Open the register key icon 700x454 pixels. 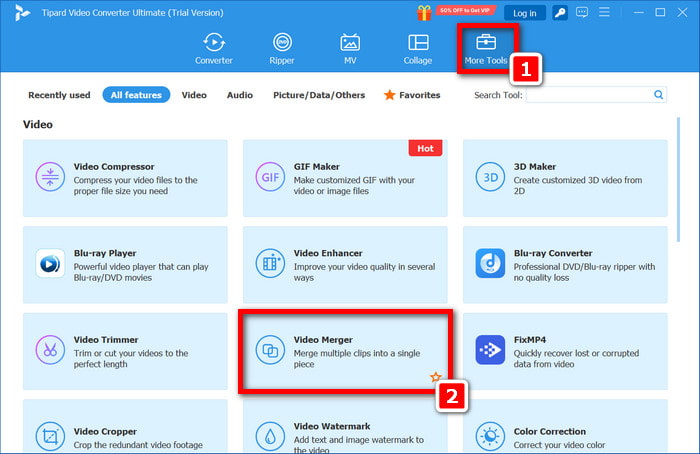pos(560,13)
